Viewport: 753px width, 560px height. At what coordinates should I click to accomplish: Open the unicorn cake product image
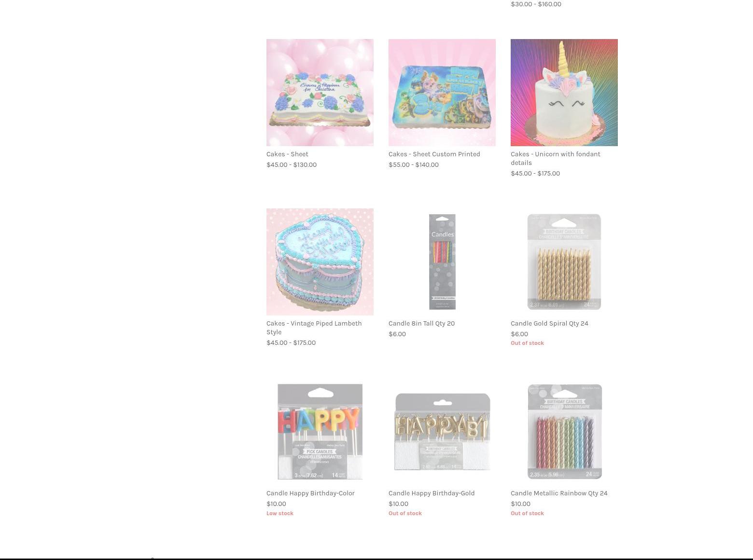[564, 93]
